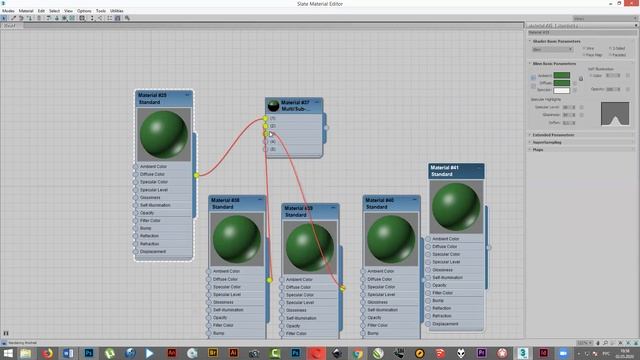Open Word from the taskbar
This screenshot has width=640, height=360.
pos(68,353)
